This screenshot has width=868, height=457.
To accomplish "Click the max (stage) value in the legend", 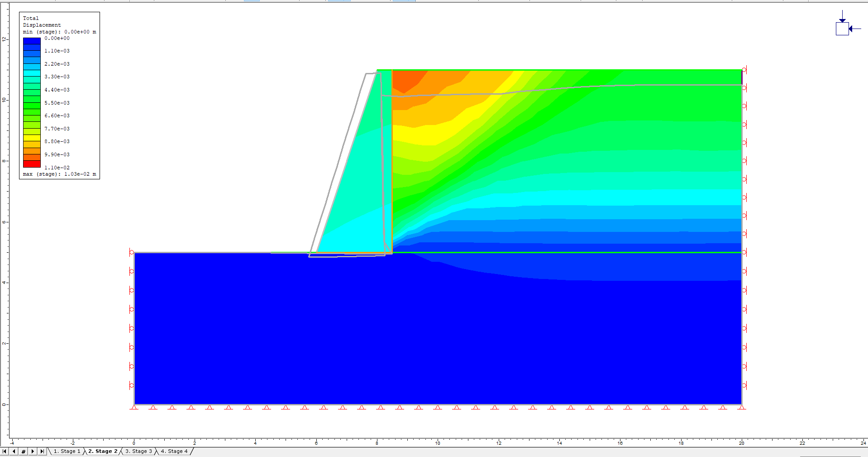I will coord(59,174).
